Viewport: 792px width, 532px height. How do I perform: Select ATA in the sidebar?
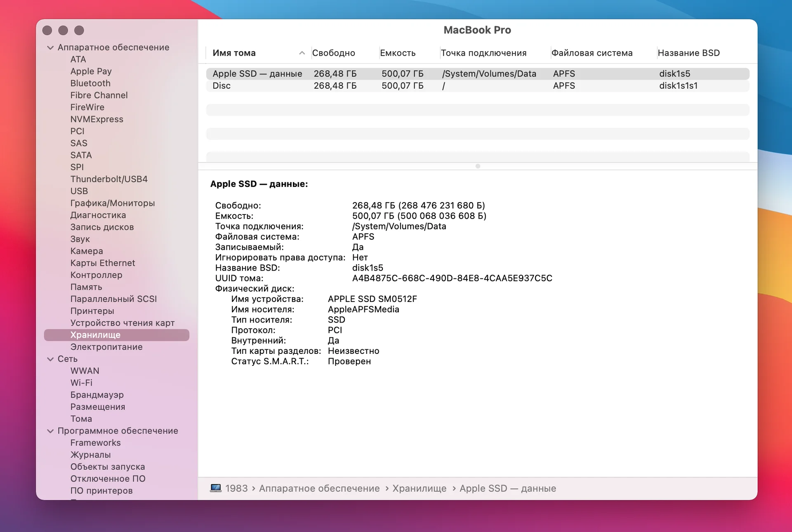click(78, 59)
